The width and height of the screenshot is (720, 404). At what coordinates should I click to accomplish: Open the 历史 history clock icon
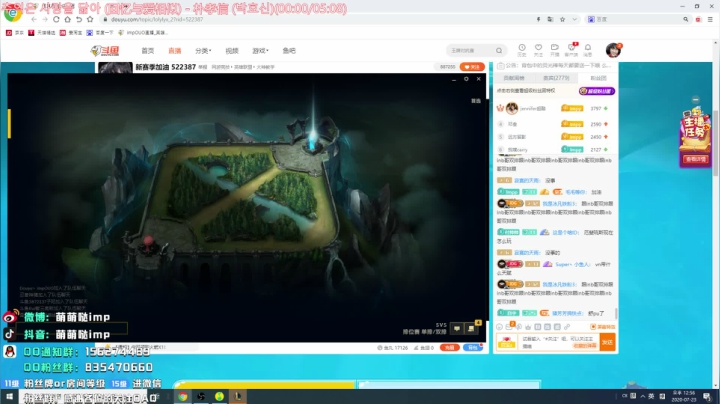522,50
